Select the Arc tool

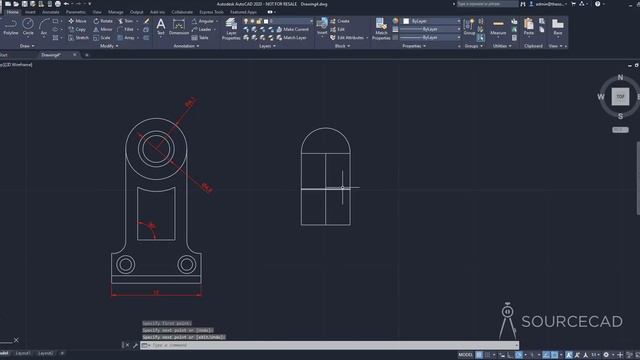coord(44,27)
